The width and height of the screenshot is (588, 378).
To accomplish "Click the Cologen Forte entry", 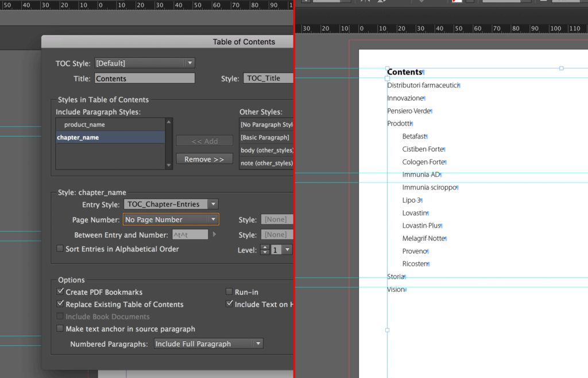I will 423,162.
